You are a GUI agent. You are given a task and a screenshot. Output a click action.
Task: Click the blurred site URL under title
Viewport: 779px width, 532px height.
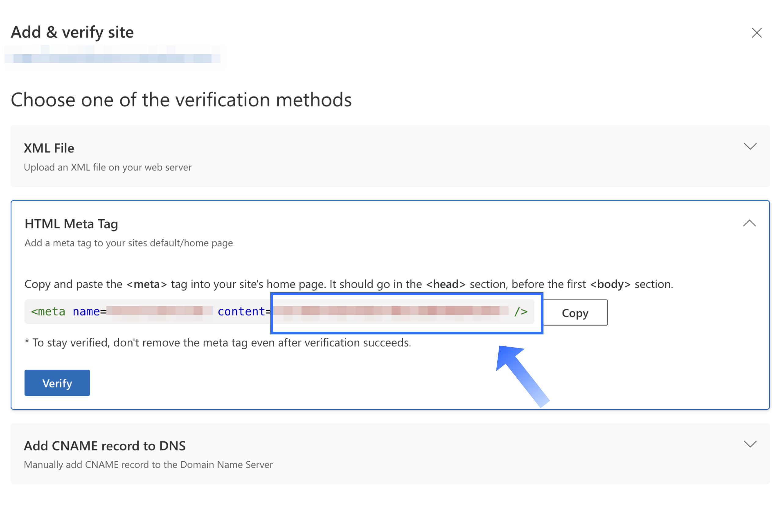point(112,58)
